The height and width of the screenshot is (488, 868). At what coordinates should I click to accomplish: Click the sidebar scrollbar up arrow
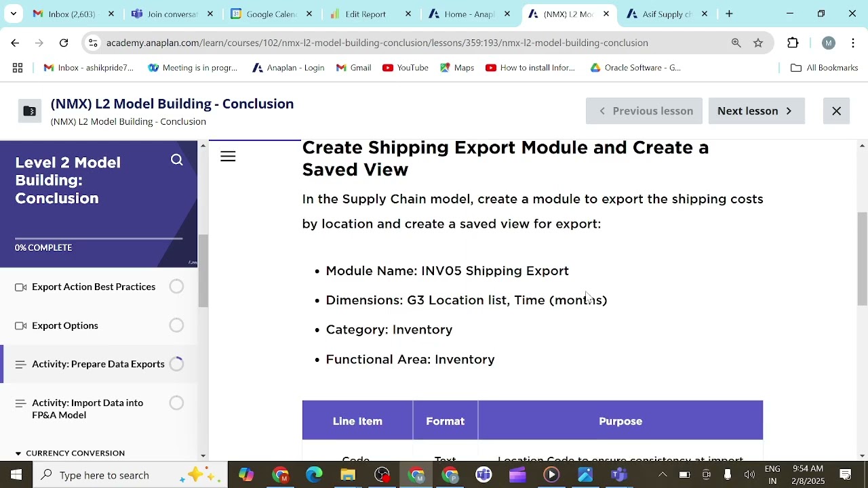203,145
